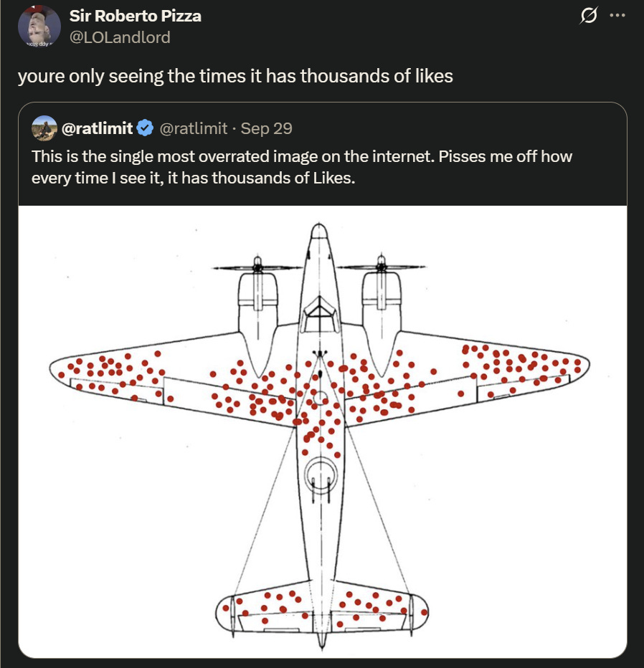Open the Grok slashed-circle icon
Image resolution: width=644 pixels, height=668 pixels.
click(589, 16)
